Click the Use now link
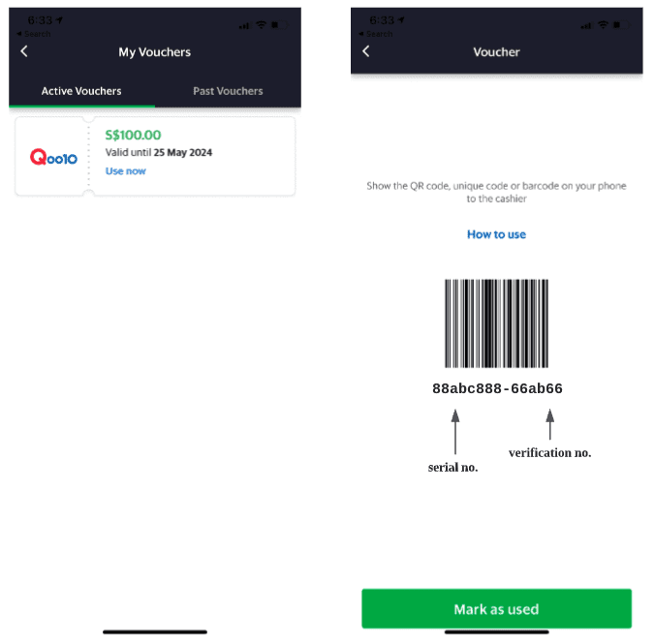Image resolution: width=655 pixels, height=644 pixels. pos(125,170)
